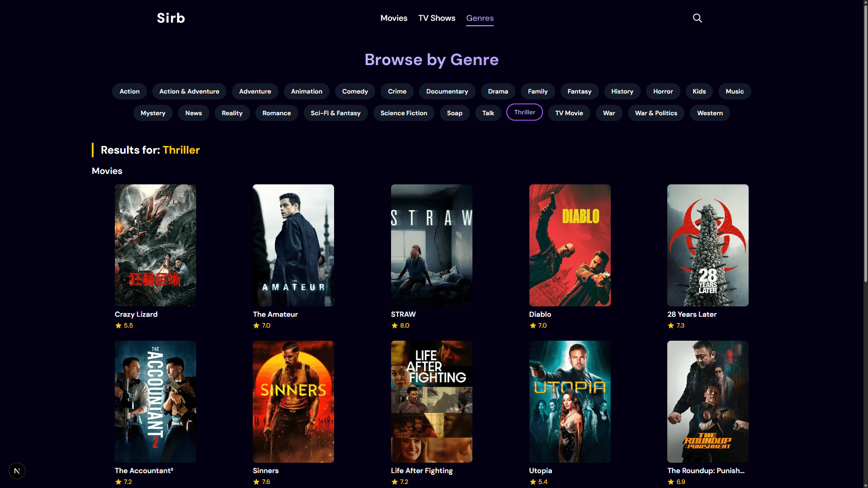The width and height of the screenshot is (868, 488).
Task: Open the Genres nav link
Action: [x=480, y=18]
